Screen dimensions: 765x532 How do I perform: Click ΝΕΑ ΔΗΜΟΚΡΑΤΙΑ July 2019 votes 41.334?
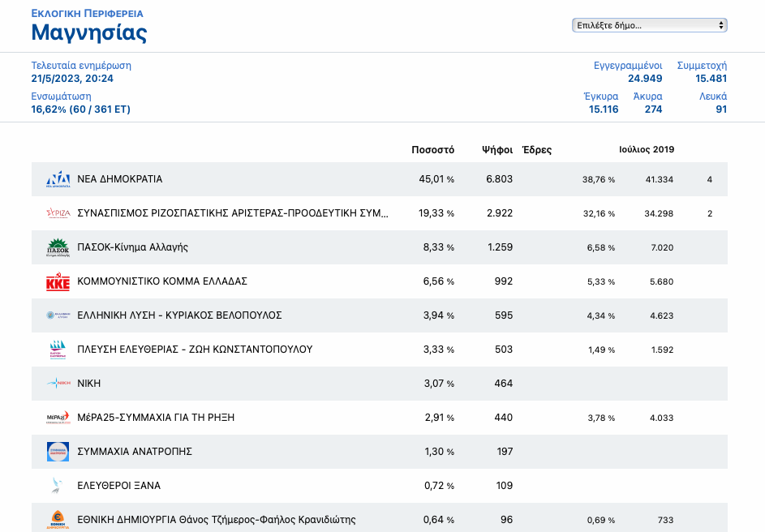[659, 179]
